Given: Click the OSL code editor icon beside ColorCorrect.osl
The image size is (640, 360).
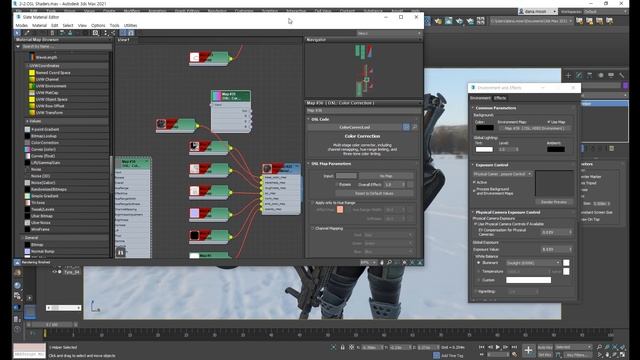Looking at the screenshot, I should (x=406, y=127).
